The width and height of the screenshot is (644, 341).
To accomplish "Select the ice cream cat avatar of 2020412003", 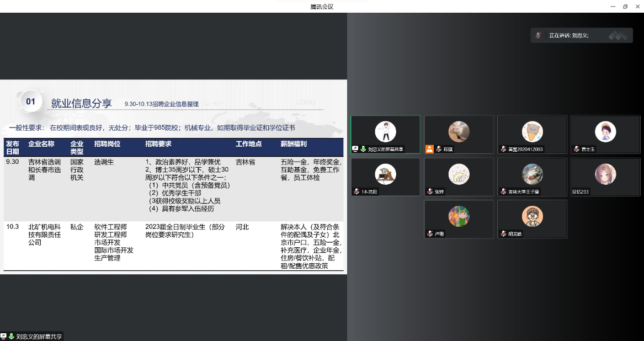I will point(532,131).
